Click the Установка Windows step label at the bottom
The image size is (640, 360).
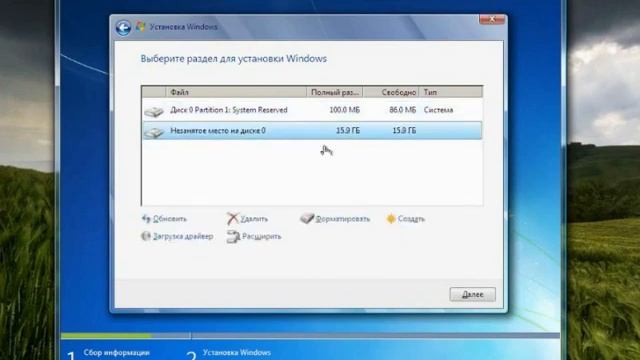pos(237,352)
